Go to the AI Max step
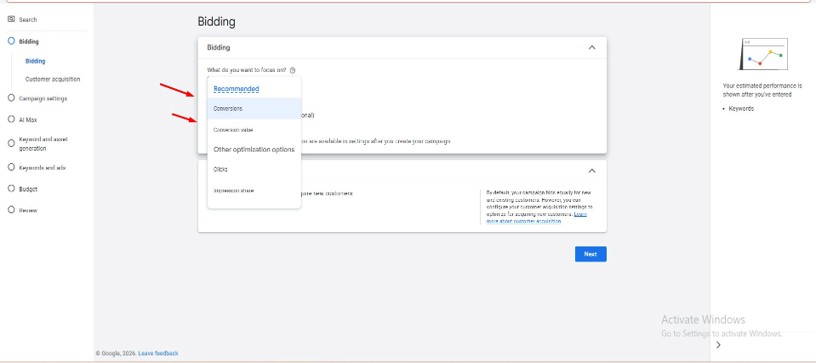The image size is (816, 363). (x=28, y=120)
